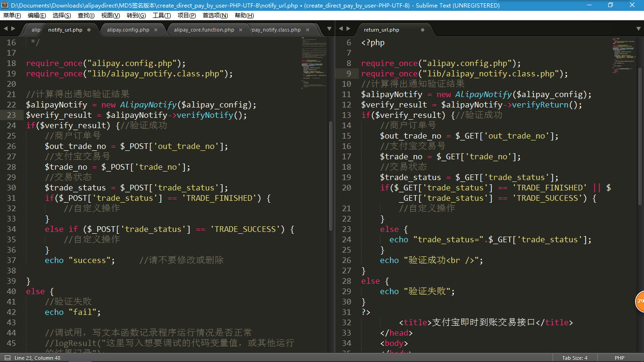Click left pane previous-tab arrow
Screen dimensions: 644x362
[x=6, y=29]
